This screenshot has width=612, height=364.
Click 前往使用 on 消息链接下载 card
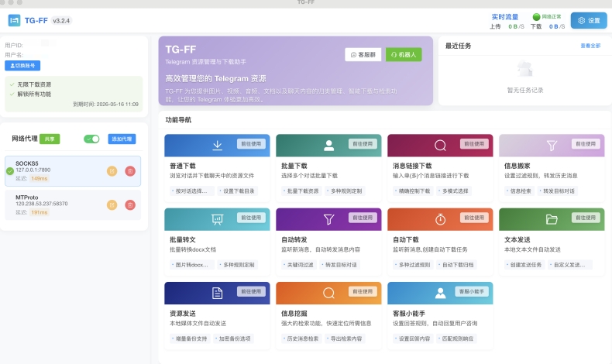[x=474, y=144]
